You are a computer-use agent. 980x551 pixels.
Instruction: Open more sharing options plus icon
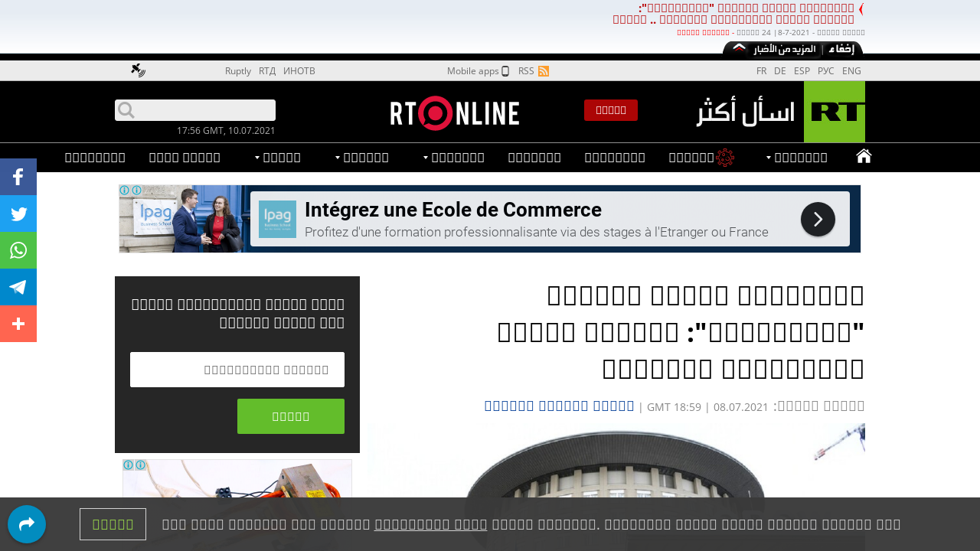tap(18, 324)
